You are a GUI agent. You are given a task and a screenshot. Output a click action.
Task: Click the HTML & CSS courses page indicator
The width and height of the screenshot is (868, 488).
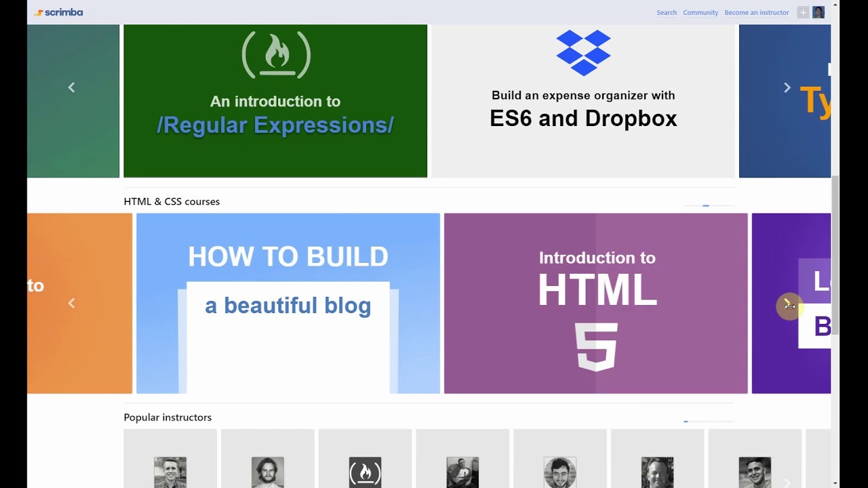(709, 205)
